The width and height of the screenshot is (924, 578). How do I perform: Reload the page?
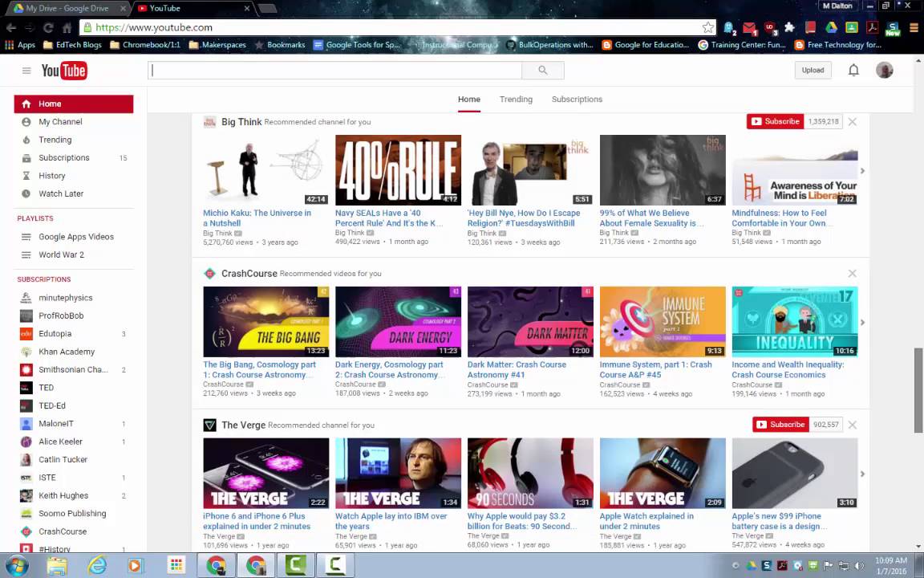pos(48,28)
